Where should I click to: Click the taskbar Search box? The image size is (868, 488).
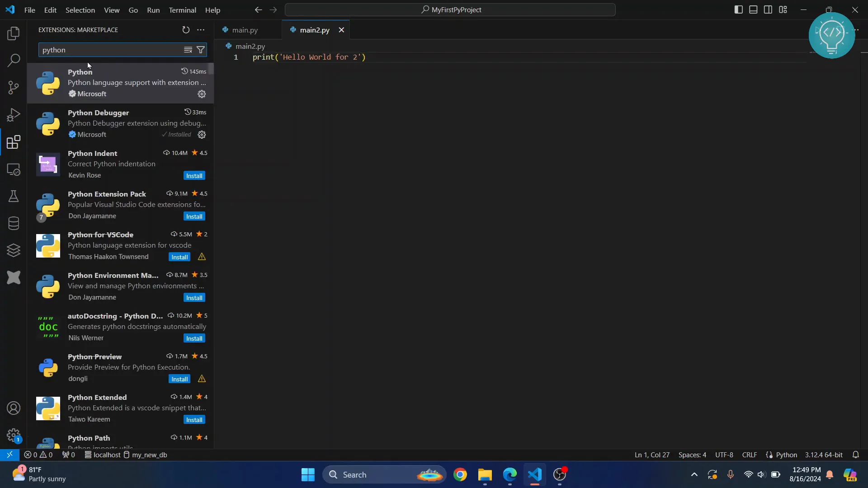click(384, 474)
